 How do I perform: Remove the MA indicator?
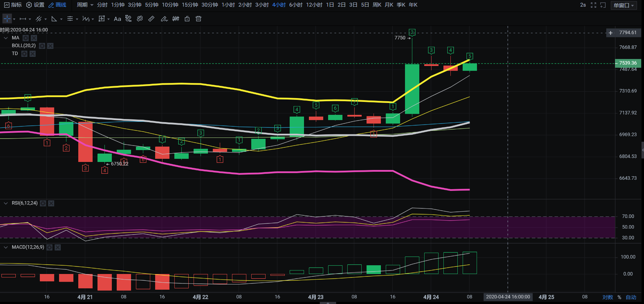pos(34,38)
